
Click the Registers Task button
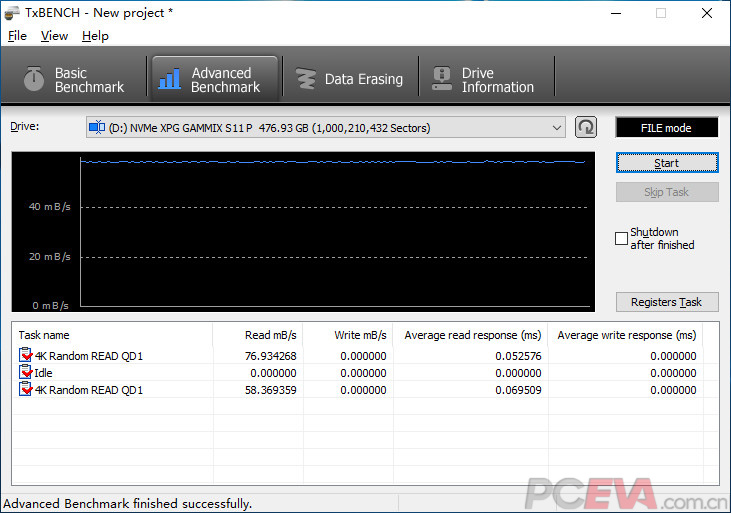coord(666,302)
